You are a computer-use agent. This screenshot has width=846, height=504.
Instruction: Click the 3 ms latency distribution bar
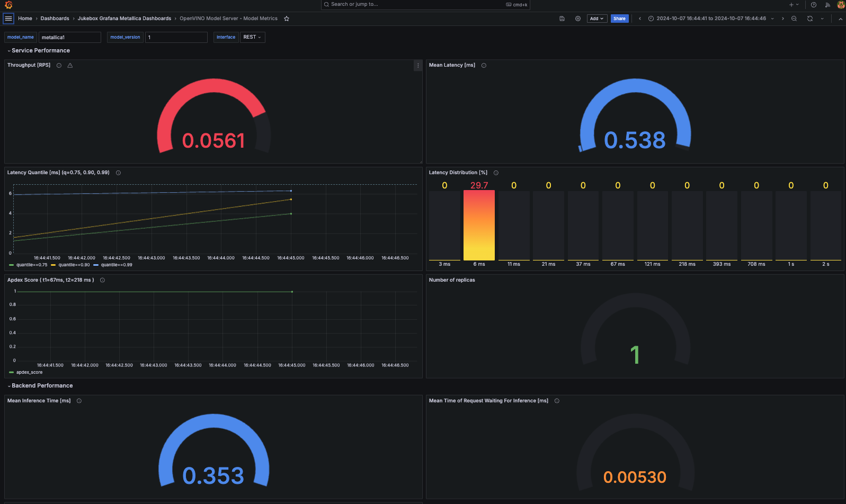(x=444, y=226)
